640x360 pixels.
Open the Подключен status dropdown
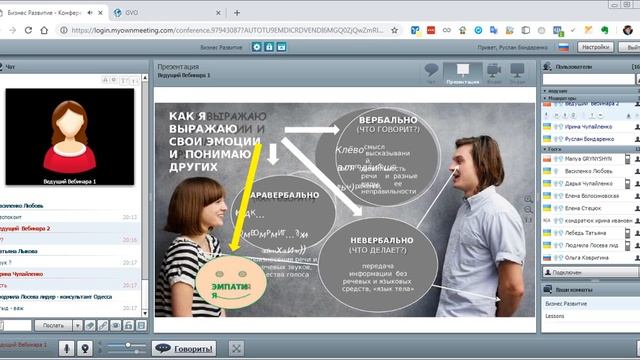point(590,272)
